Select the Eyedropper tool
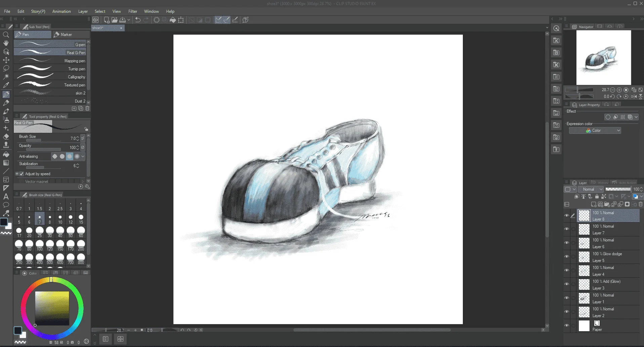Image resolution: width=644 pixels, height=347 pixels. [6, 85]
